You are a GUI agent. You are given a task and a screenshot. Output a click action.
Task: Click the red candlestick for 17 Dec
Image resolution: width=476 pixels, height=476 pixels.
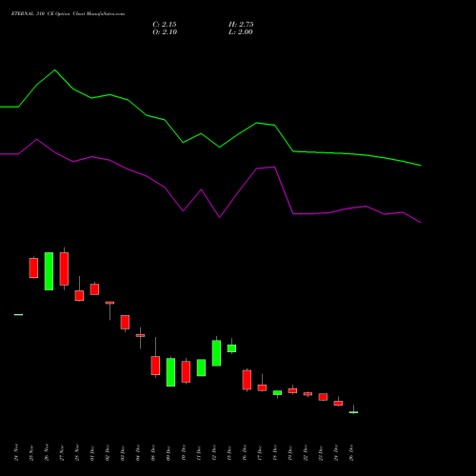[262, 387]
